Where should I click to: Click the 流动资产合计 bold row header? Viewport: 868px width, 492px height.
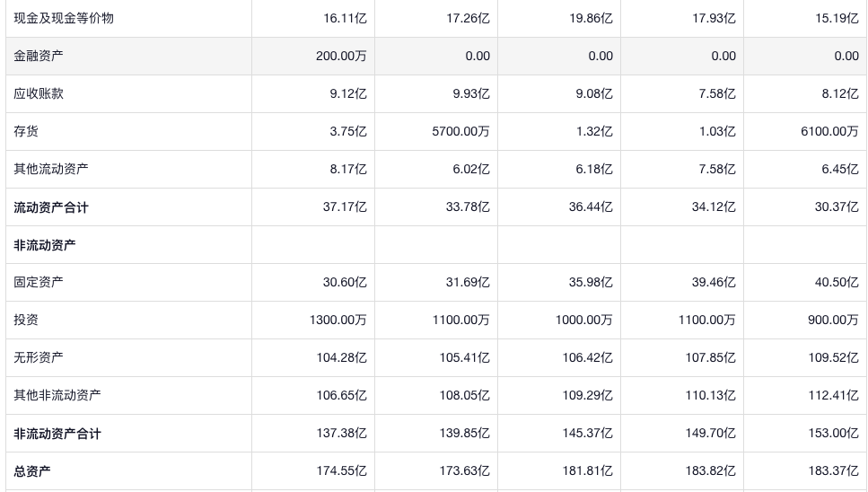[x=51, y=207]
